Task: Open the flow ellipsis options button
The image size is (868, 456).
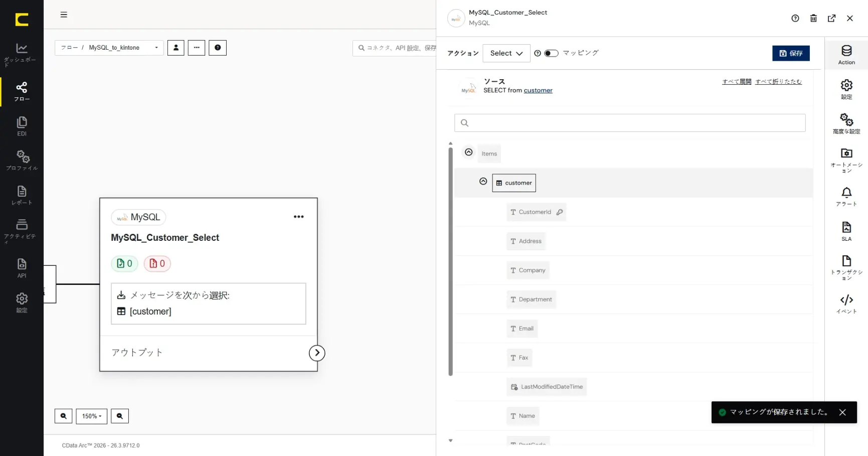Action: pos(197,48)
